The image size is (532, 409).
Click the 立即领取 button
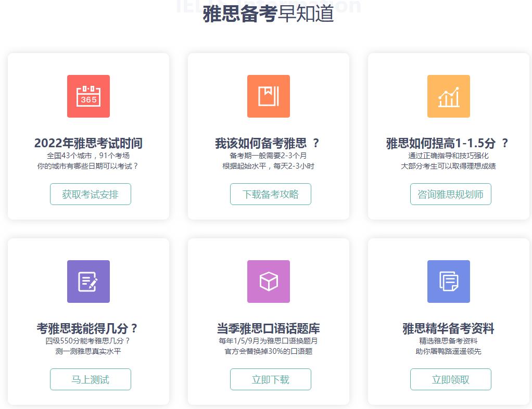click(x=450, y=379)
